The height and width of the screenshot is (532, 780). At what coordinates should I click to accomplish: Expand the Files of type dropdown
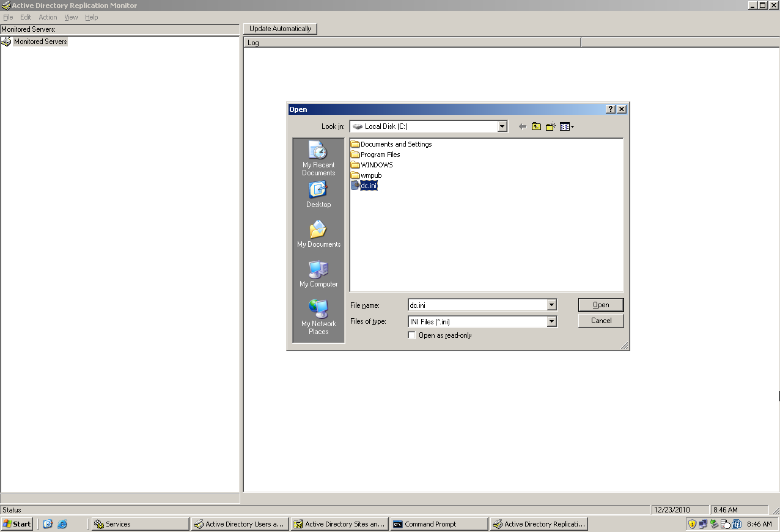pyautogui.click(x=551, y=321)
